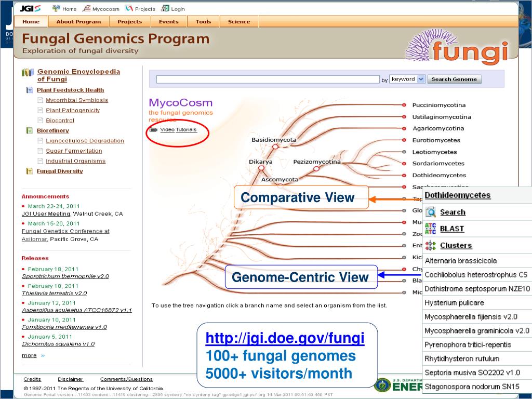Click the Mycocosm icon in top bar

pyautogui.click(x=87, y=8)
